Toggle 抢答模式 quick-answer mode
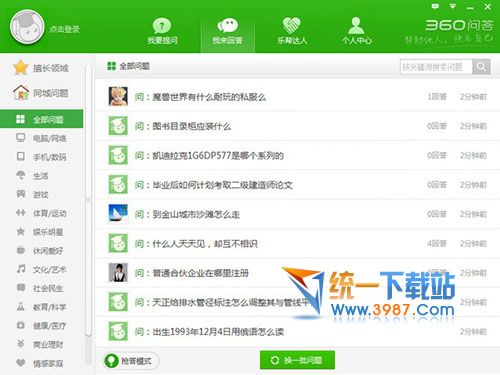This screenshot has width=500, height=375. pos(131,361)
